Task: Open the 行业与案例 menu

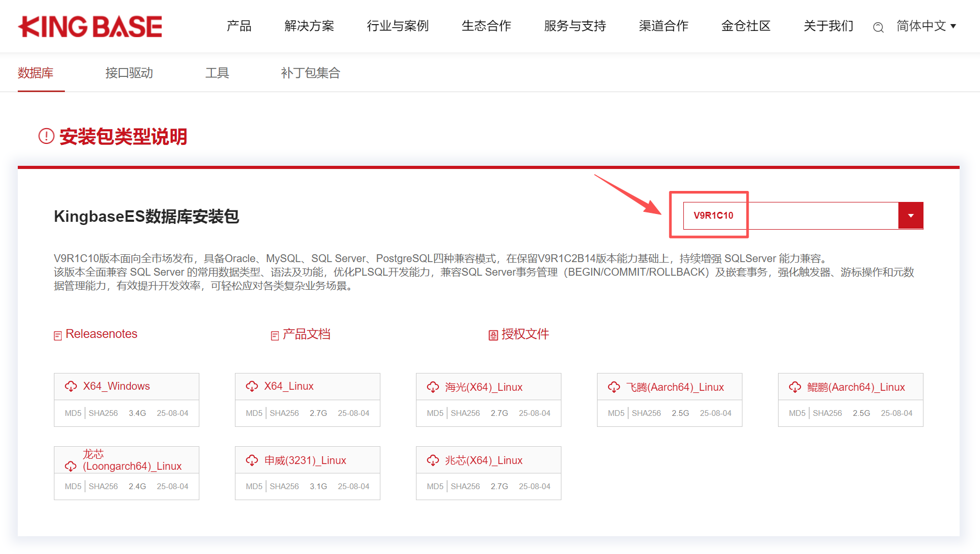Action: point(398,26)
